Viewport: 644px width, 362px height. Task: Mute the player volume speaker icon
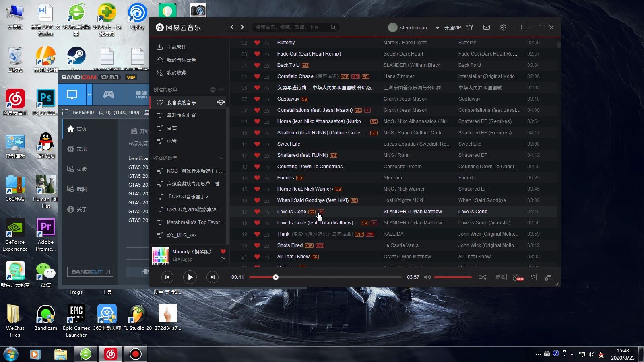[427, 277]
